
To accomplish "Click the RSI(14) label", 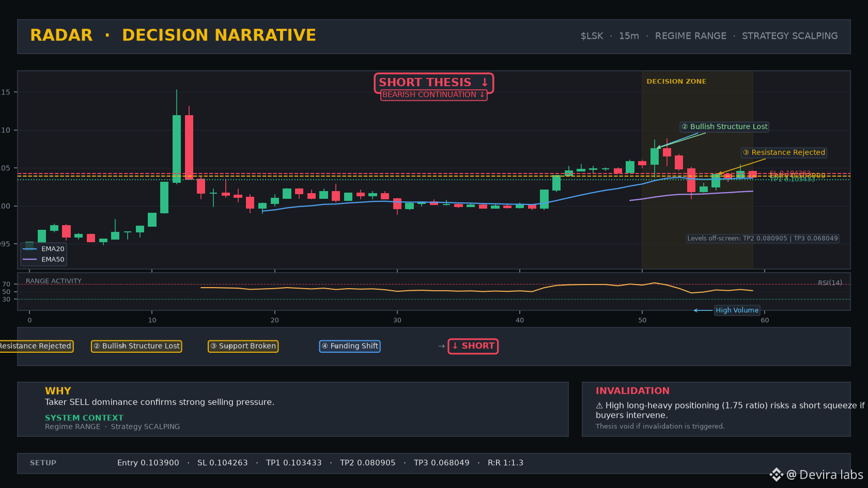I will [x=830, y=283].
